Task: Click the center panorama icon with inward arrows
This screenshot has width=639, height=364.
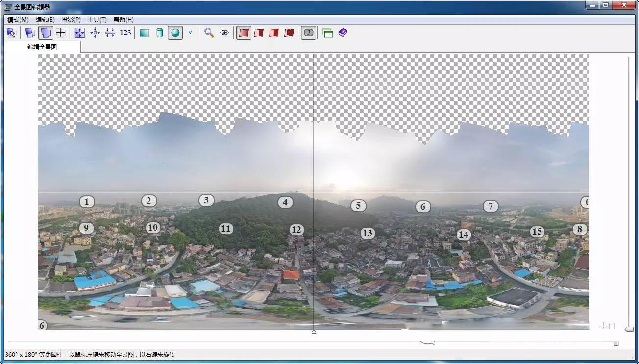Action: point(95,33)
